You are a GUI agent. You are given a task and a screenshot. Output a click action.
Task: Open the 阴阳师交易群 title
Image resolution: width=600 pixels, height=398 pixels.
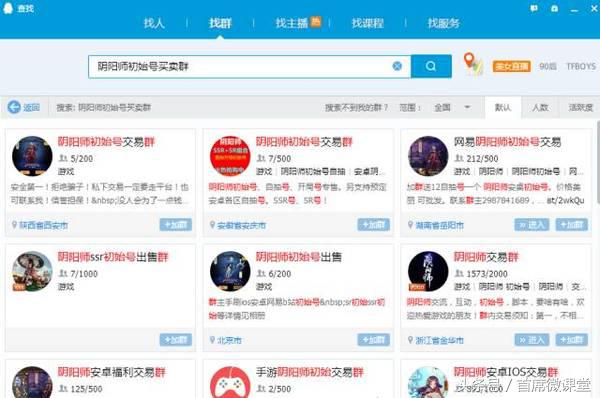pyautogui.click(x=486, y=257)
